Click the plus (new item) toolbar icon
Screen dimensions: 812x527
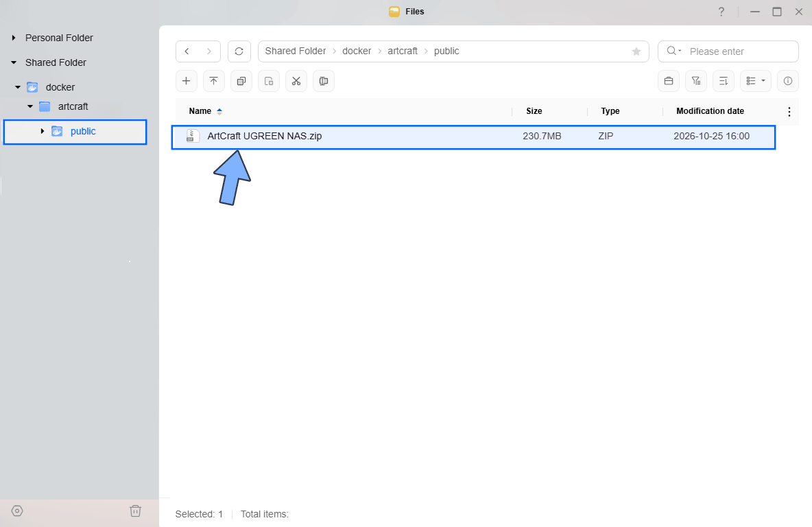(x=187, y=81)
